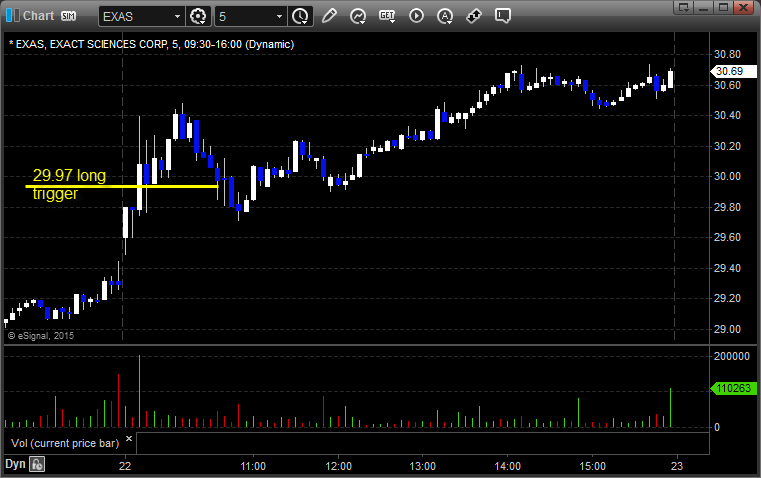Viewport: 761px width, 478px height.
Task: Maximize the Chart window
Action: point(723,7)
